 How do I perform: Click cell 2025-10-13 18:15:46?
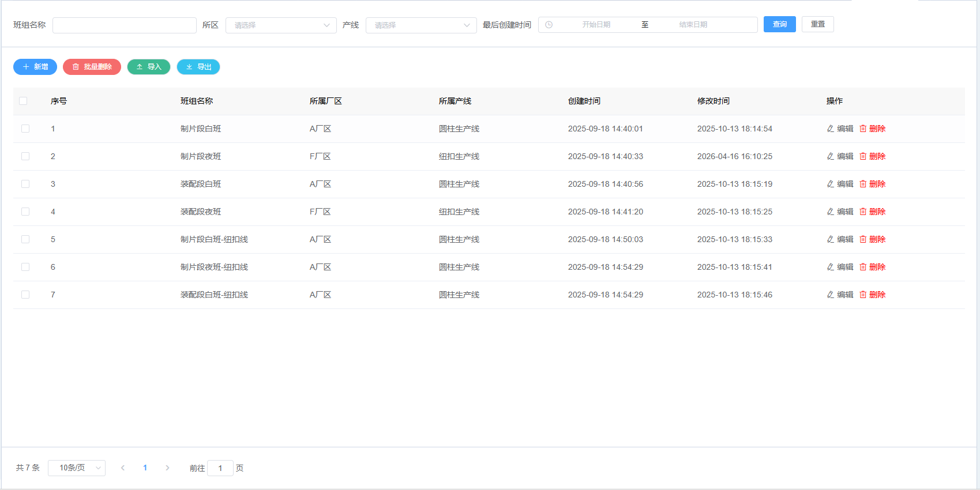(735, 295)
